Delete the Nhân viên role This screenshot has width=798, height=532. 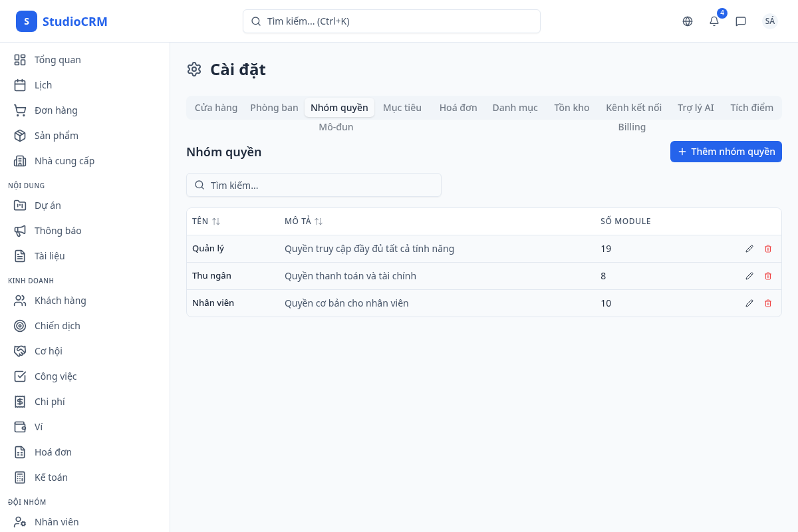click(x=768, y=303)
